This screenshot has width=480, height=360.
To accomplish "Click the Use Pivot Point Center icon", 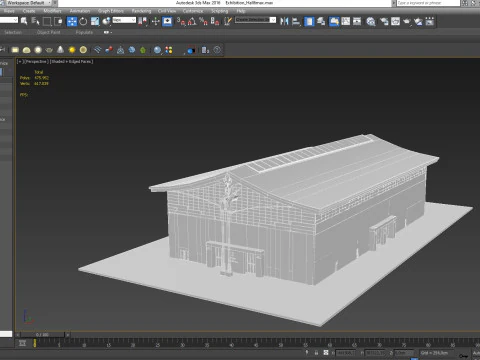I will pos(143,21).
